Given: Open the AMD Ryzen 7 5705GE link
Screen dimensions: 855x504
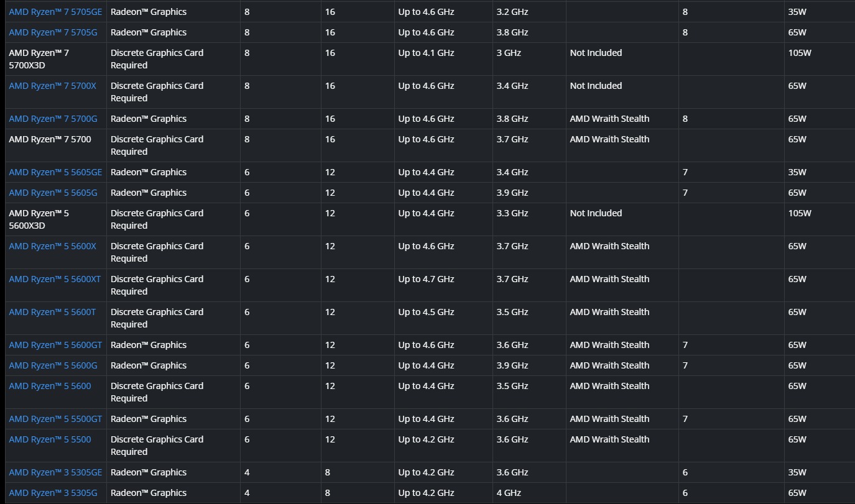Looking at the screenshot, I should coord(55,12).
